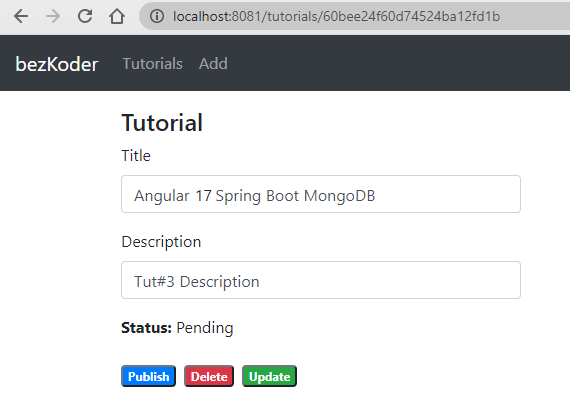
Task: Go to the browser home page icon
Action: (117, 16)
